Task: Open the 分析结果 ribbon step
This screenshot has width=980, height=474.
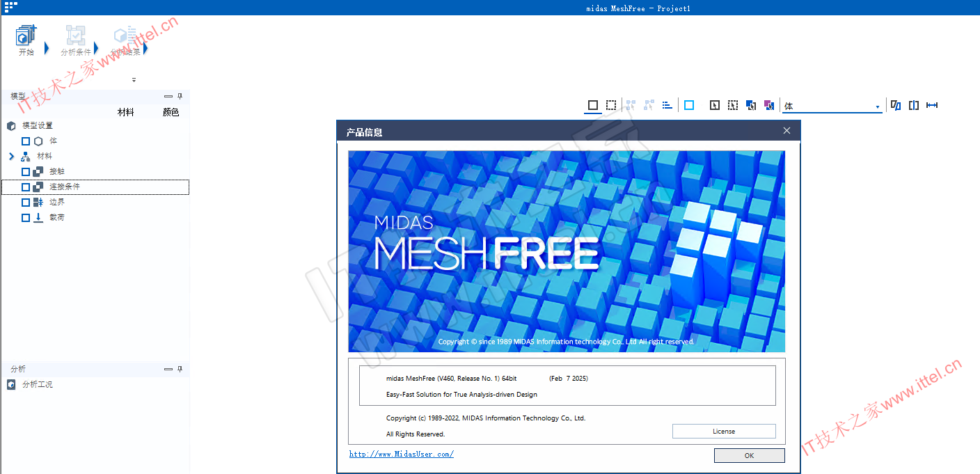Action: (x=125, y=40)
